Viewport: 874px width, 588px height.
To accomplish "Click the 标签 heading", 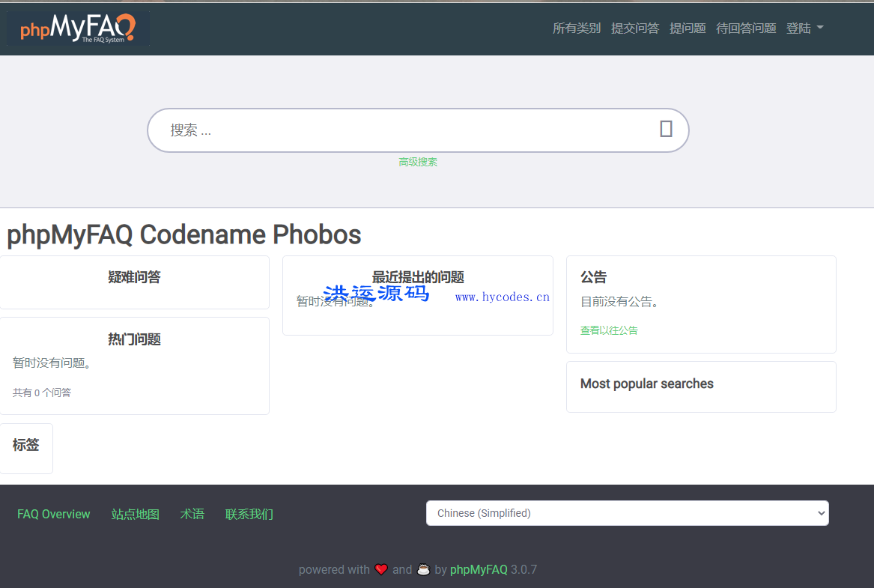I will 26,445.
